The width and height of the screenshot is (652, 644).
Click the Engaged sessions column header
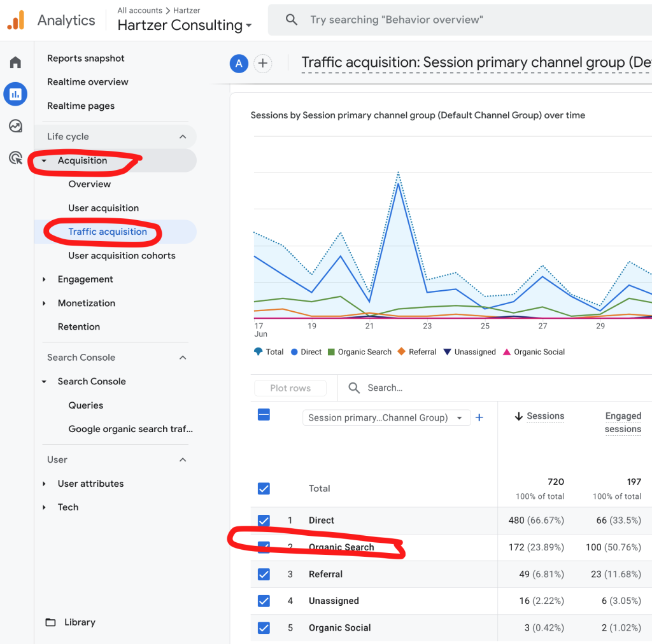click(x=623, y=422)
